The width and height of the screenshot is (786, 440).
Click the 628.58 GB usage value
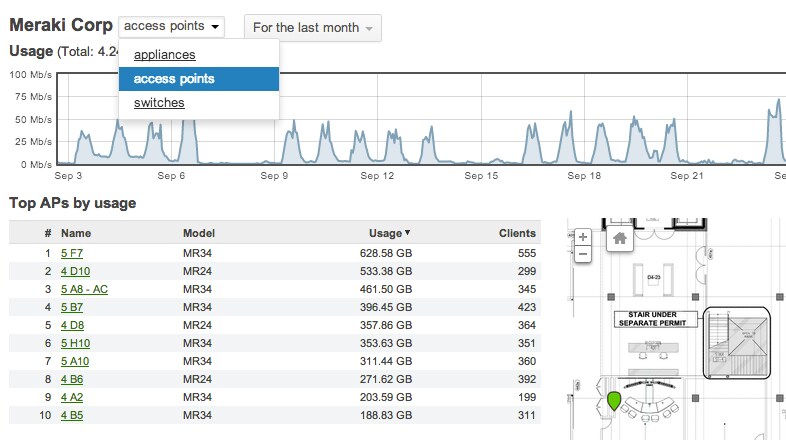(385, 253)
